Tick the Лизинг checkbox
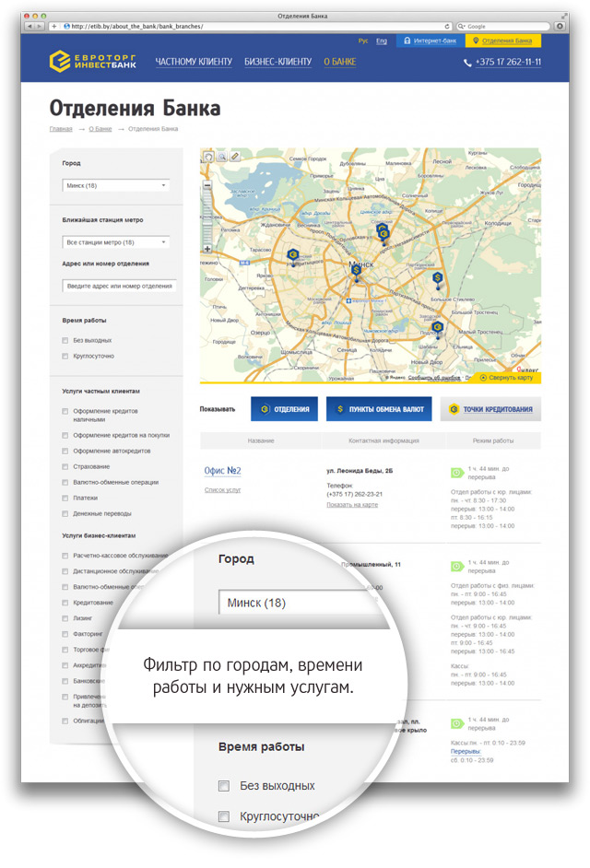Viewport: 590px width, 868px height. [x=65, y=618]
